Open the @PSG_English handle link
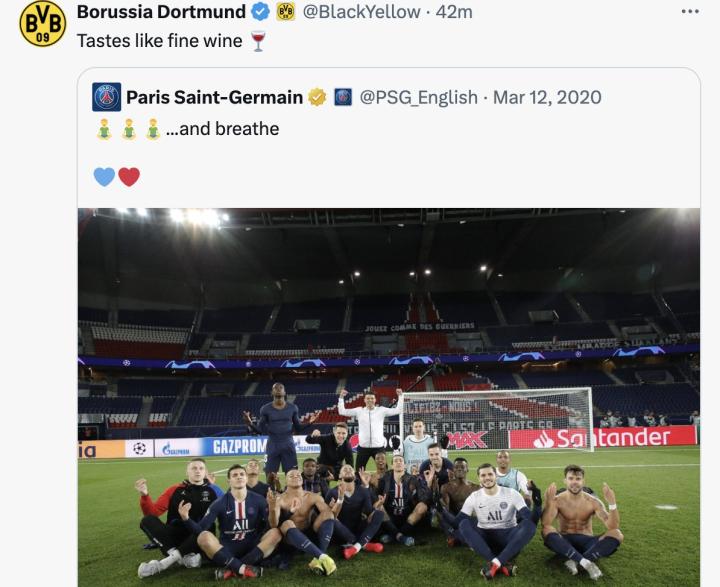The height and width of the screenshot is (587, 720). (x=418, y=97)
